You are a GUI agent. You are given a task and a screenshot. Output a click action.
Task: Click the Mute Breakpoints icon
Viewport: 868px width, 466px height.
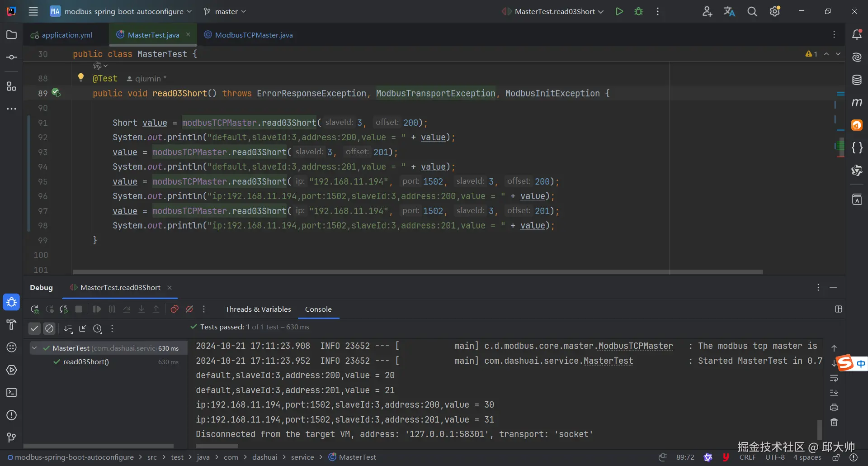coord(189,309)
